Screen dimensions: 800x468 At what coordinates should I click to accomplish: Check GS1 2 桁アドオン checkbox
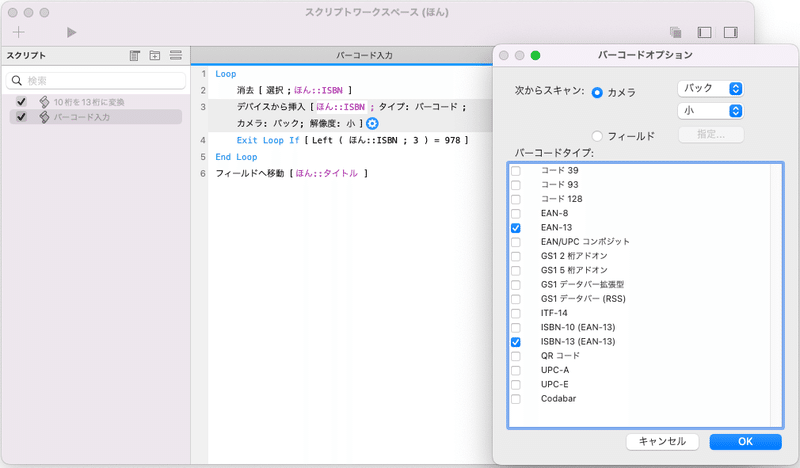(516, 256)
